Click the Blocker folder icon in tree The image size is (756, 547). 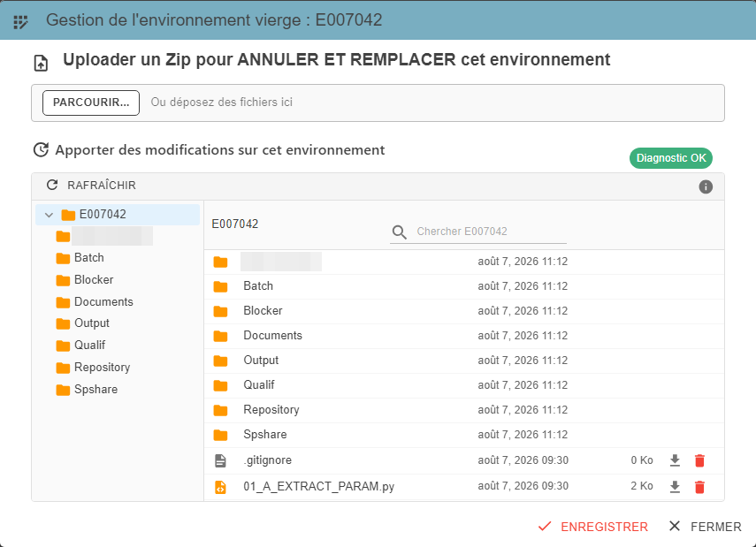click(x=63, y=280)
